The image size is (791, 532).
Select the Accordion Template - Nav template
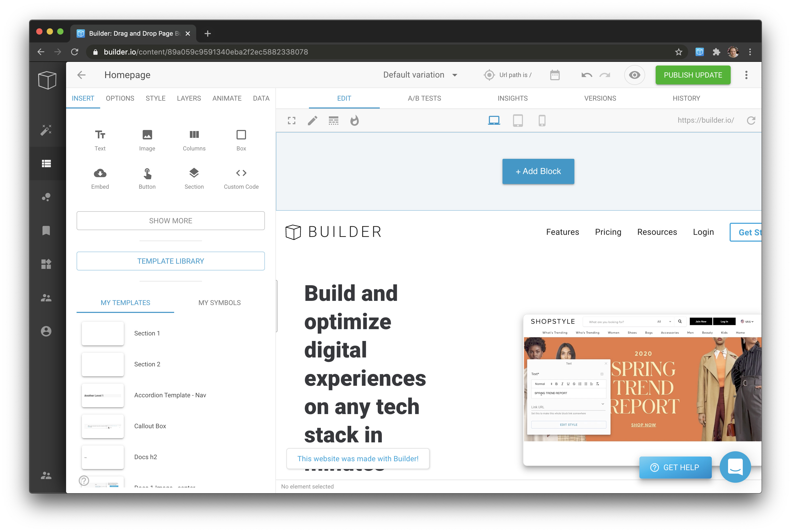point(170,395)
